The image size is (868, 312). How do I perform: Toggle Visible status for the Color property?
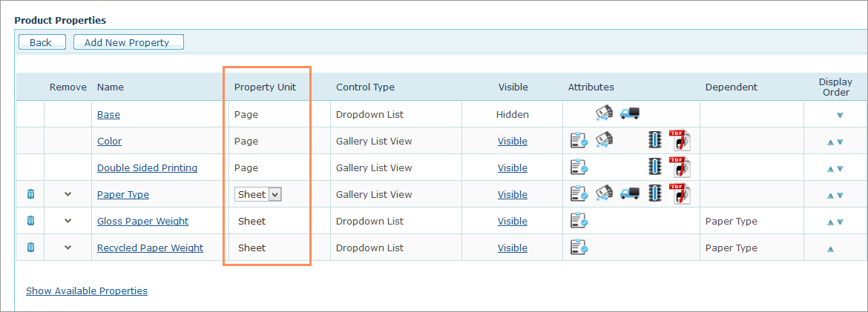(512, 141)
